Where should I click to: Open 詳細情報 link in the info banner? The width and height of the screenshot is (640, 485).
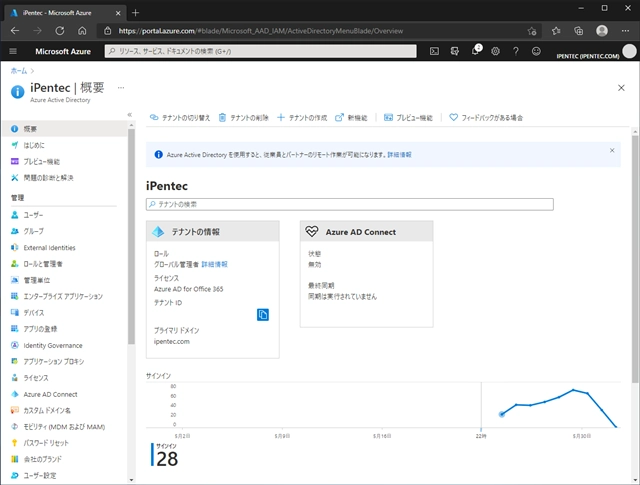click(399, 155)
